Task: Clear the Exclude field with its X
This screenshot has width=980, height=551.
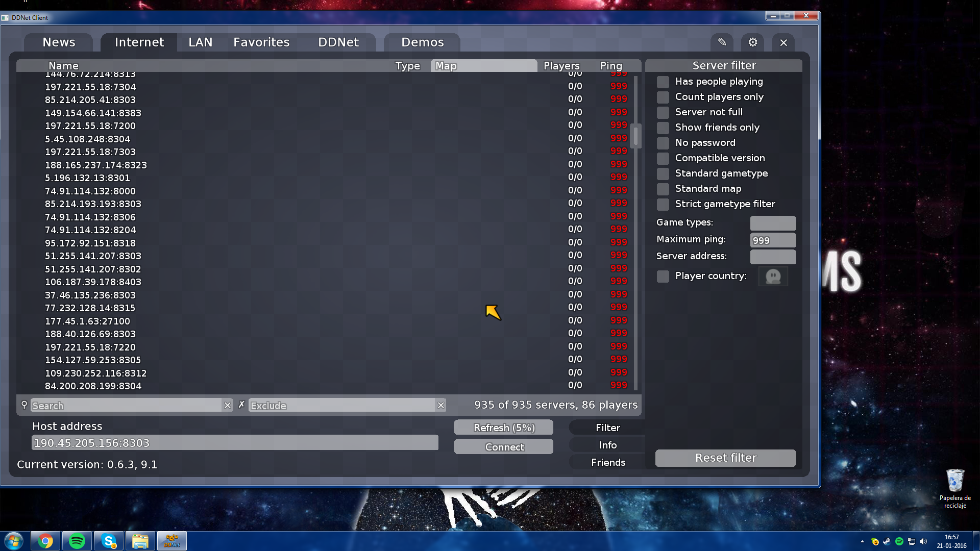Action: pos(441,405)
